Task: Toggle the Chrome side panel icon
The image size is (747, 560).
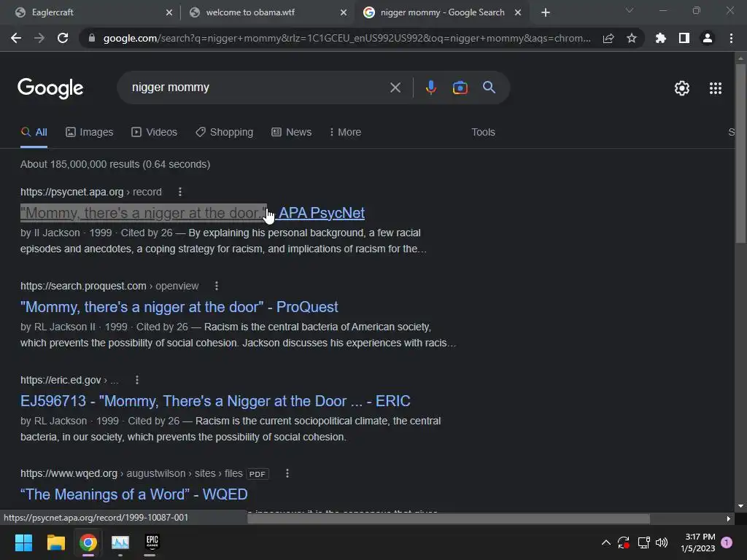Action: coord(684,38)
